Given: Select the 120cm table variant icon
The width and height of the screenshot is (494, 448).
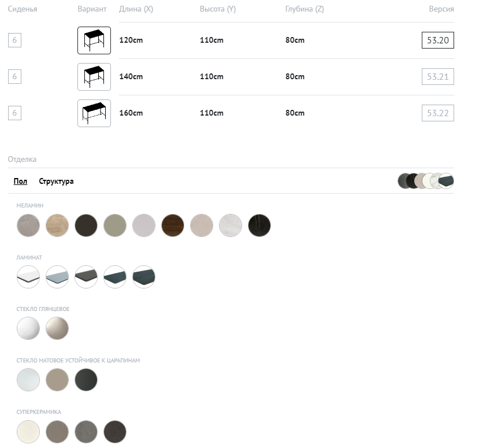Looking at the screenshot, I should [x=94, y=40].
